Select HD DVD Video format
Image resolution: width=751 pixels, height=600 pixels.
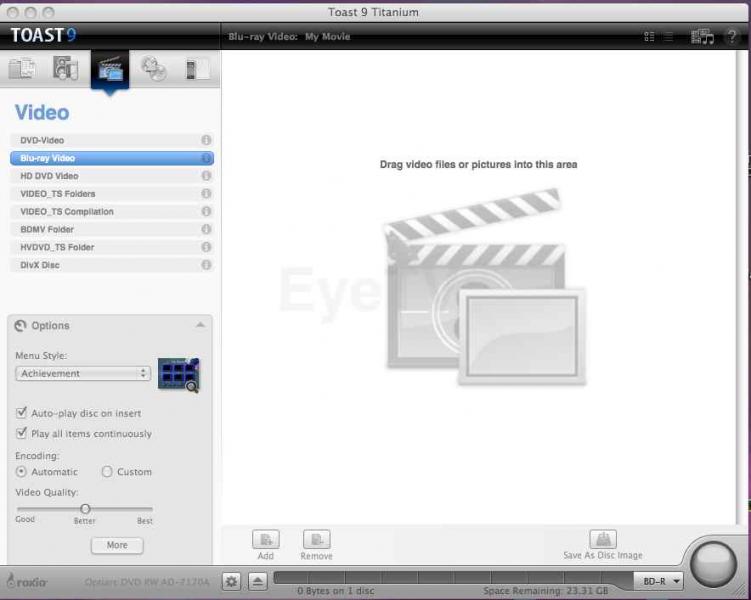tap(112, 176)
